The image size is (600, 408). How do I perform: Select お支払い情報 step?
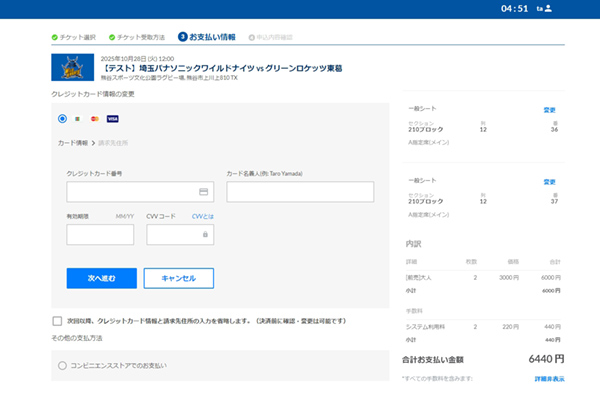click(207, 37)
